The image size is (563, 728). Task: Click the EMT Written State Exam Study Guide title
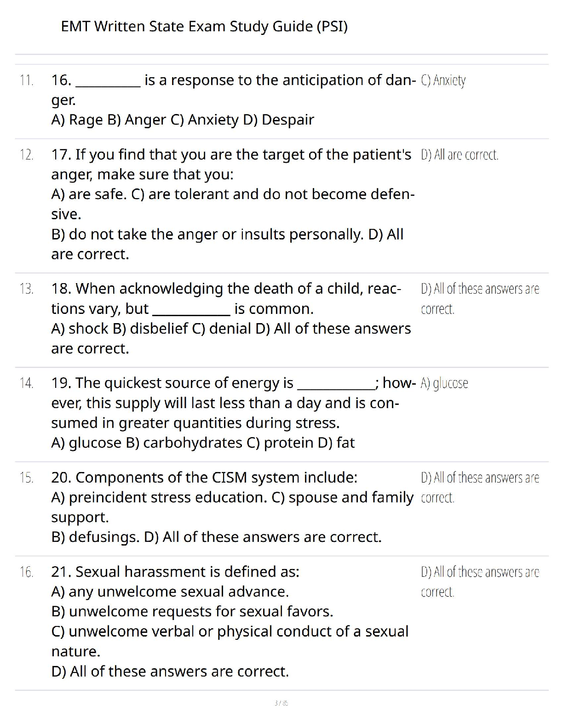tap(204, 27)
